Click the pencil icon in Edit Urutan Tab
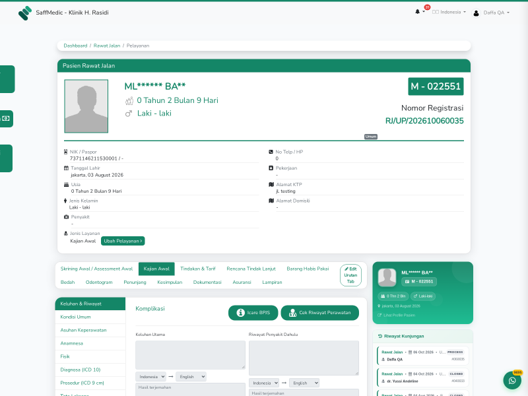Screen dimensions: 528x396 tap(346, 269)
